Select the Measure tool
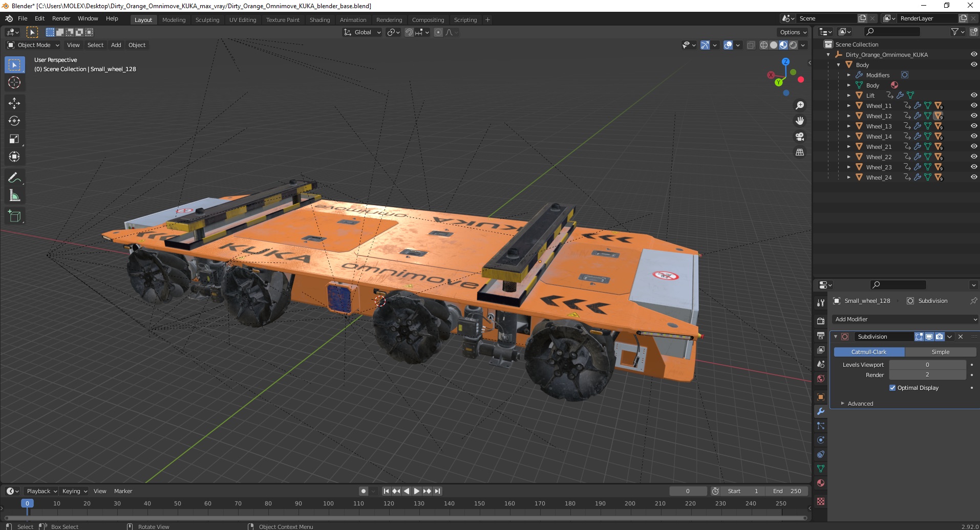 tap(14, 195)
